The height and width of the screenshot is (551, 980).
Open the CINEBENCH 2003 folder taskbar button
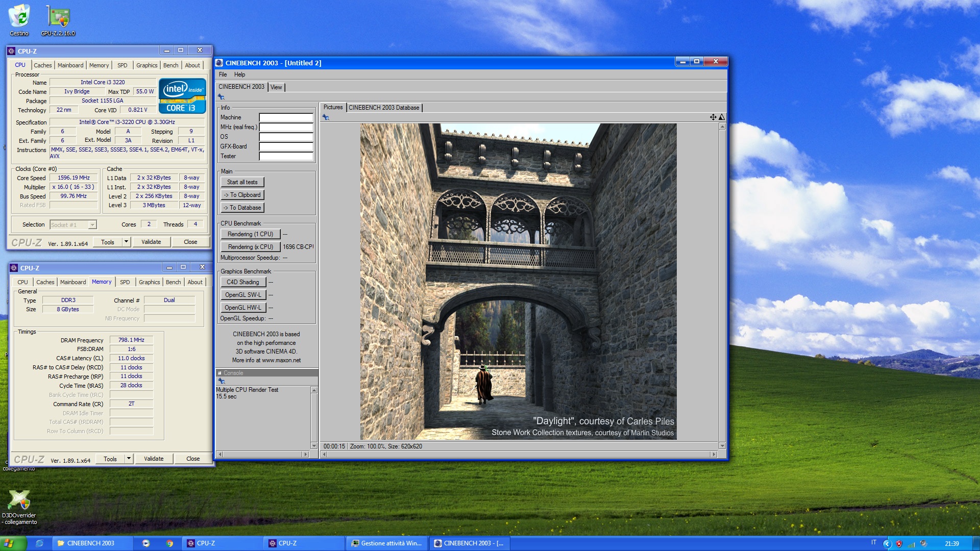click(93, 543)
